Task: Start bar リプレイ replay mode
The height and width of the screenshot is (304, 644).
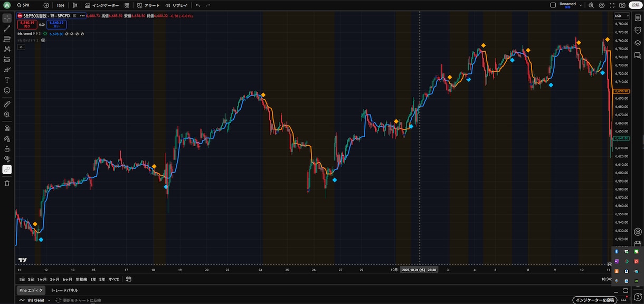Action: [x=176, y=5]
